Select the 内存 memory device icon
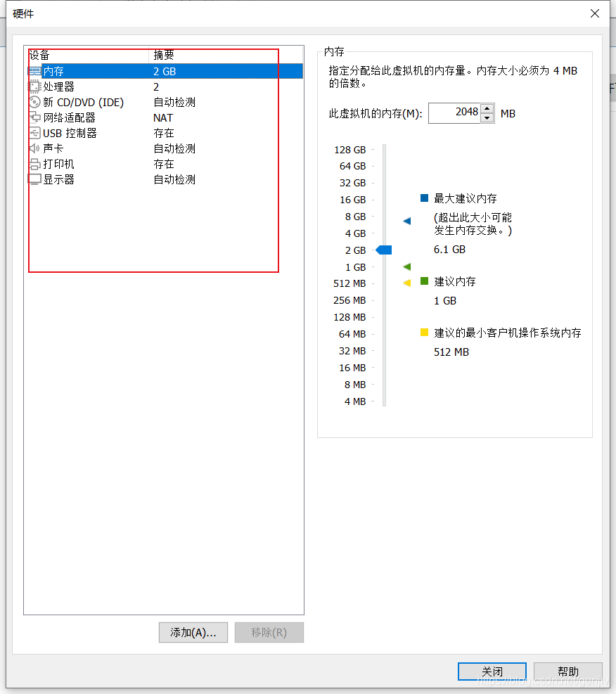 [x=34, y=71]
